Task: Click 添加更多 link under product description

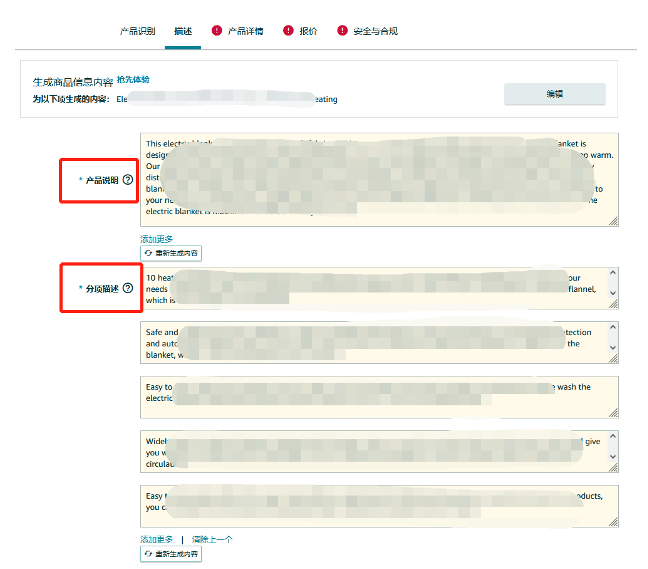Action: (x=156, y=239)
